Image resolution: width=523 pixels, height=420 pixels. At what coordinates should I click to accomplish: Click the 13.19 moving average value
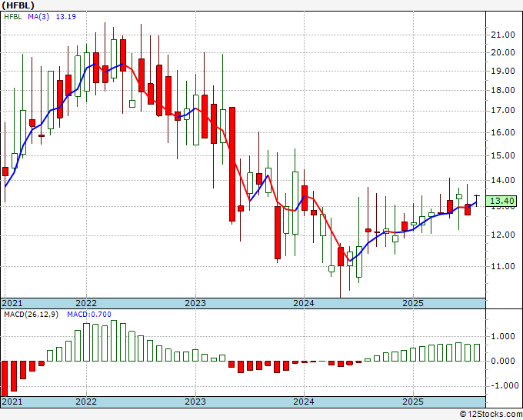click(65, 17)
